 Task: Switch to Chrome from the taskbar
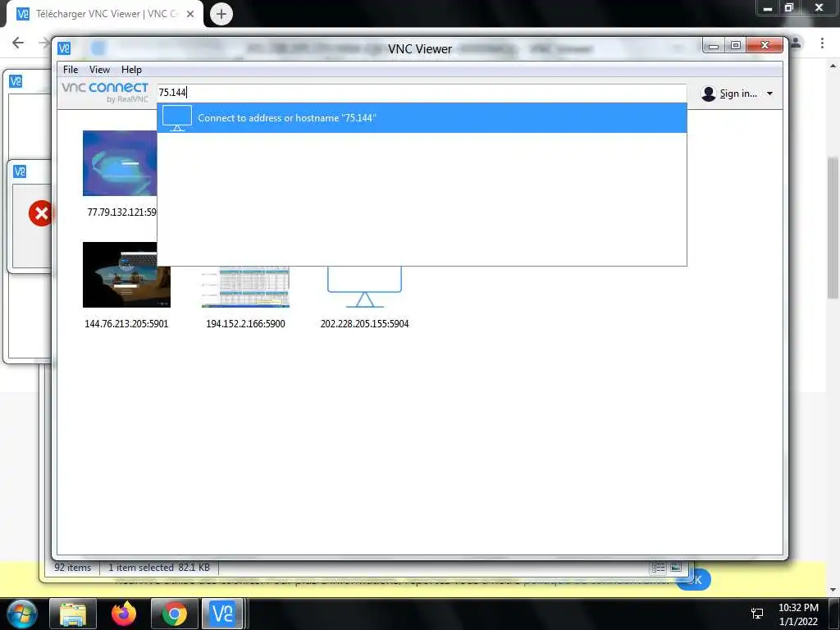tap(175, 614)
